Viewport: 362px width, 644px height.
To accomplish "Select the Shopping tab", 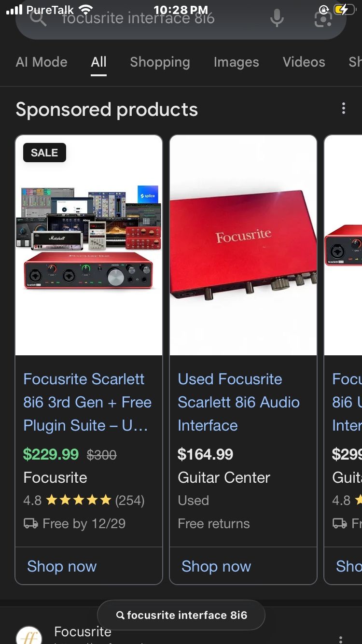I will click(x=160, y=62).
